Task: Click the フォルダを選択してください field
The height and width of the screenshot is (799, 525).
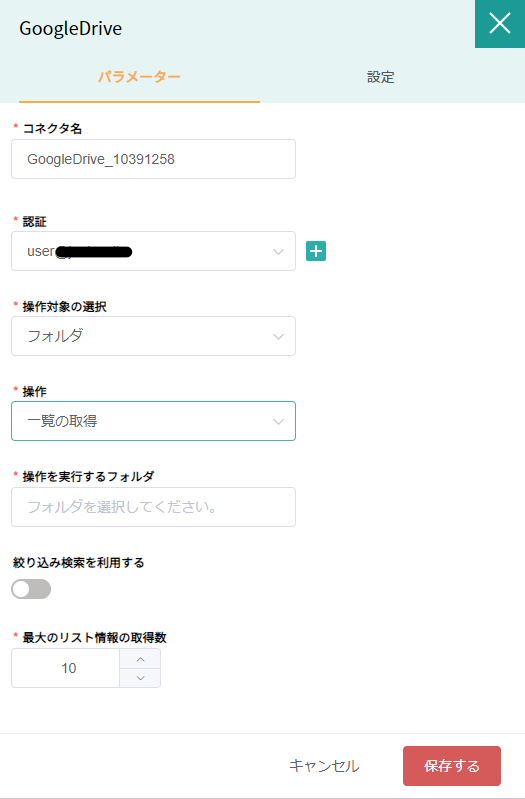Action: click(153, 507)
